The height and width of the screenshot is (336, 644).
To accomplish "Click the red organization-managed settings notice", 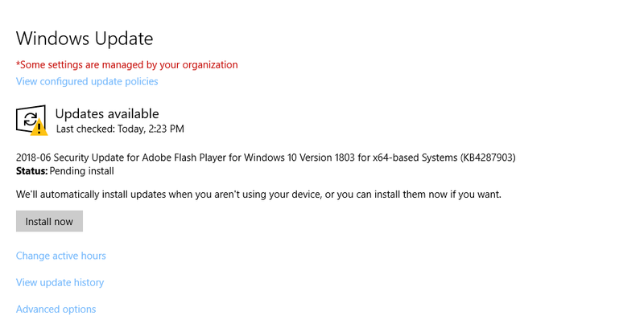I will (127, 64).
